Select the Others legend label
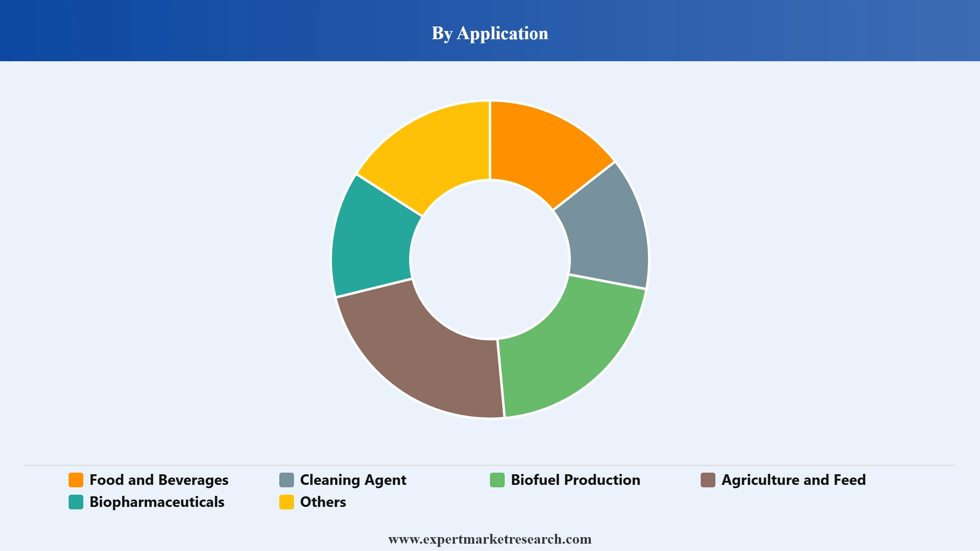The height and width of the screenshot is (551, 980). [x=323, y=502]
